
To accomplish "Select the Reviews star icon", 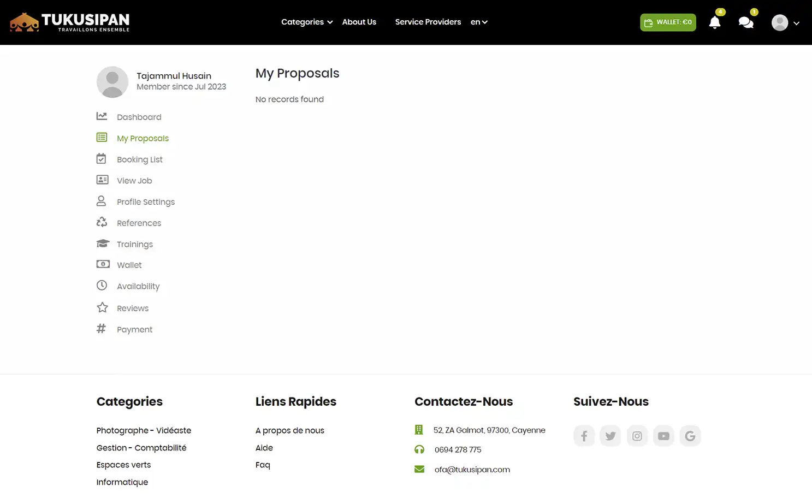I will point(102,307).
